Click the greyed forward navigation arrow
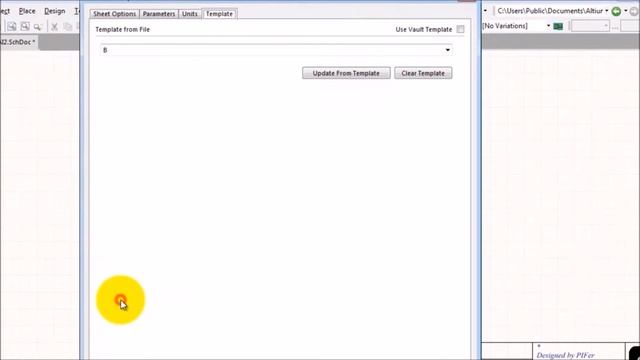Image resolution: width=640 pixels, height=360 pixels. point(634,11)
